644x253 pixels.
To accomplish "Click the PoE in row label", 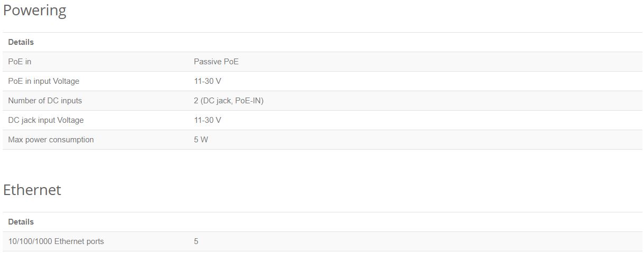I will pyautogui.click(x=20, y=62).
